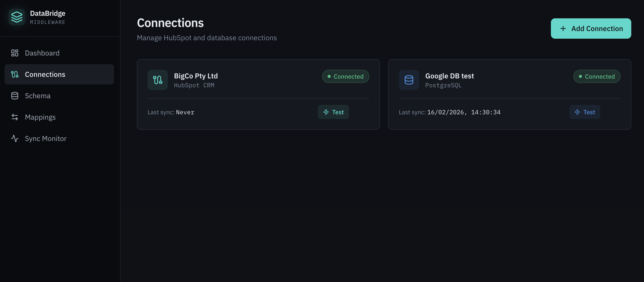The width and height of the screenshot is (644, 282).
Task: Click the Google DB test database icon
Action: [x=409, y=80]
